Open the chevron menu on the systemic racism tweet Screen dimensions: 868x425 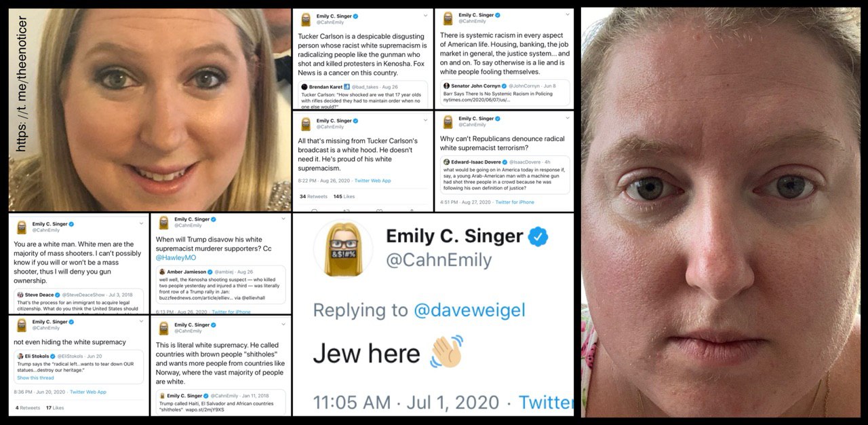coord(566,15)
